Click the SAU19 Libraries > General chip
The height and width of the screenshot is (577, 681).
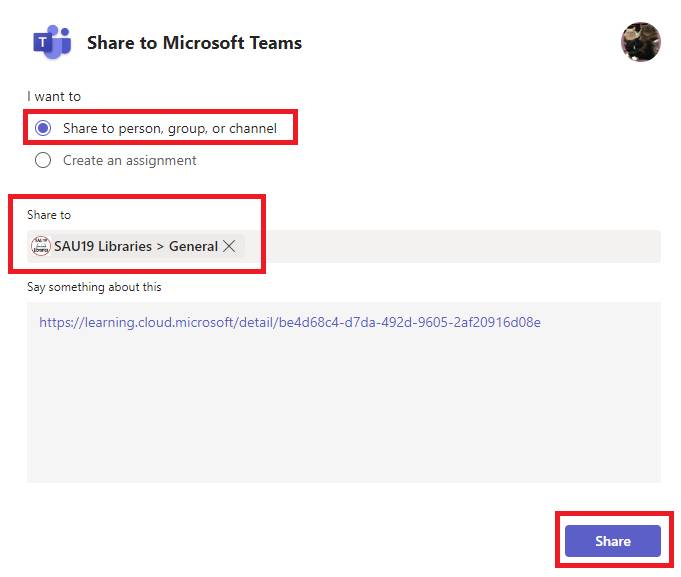(x=136, y=246)
